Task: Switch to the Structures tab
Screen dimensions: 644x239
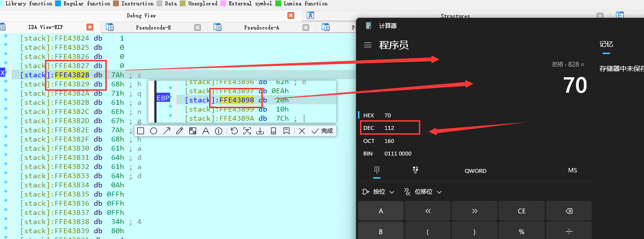Action: pos(455,16)
